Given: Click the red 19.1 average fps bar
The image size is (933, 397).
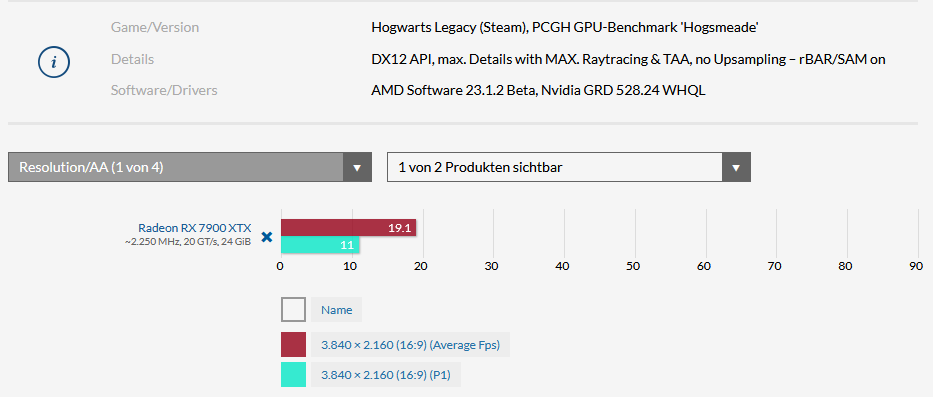Looking at the screenshot, I should (x=348, y=227).
